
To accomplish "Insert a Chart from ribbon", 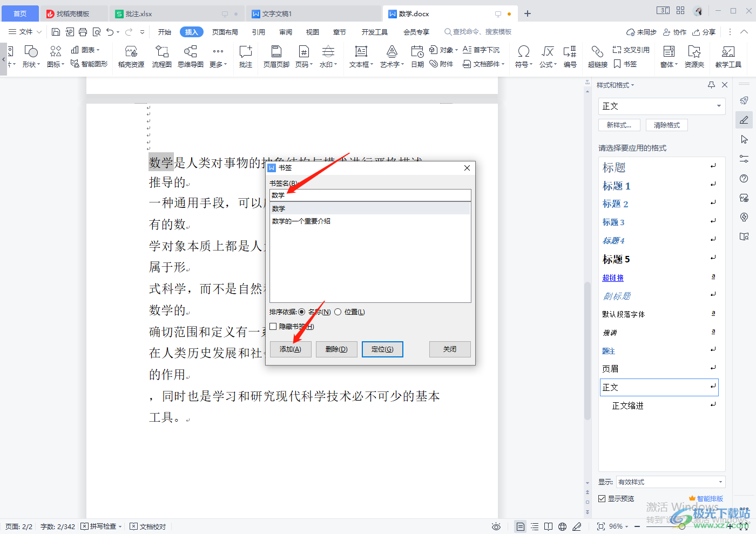I will pyautogui.click(x=85, y=50).
